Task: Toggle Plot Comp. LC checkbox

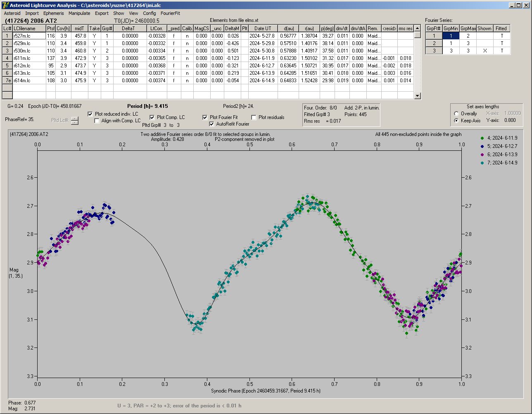Action: [x=152, y=117]
